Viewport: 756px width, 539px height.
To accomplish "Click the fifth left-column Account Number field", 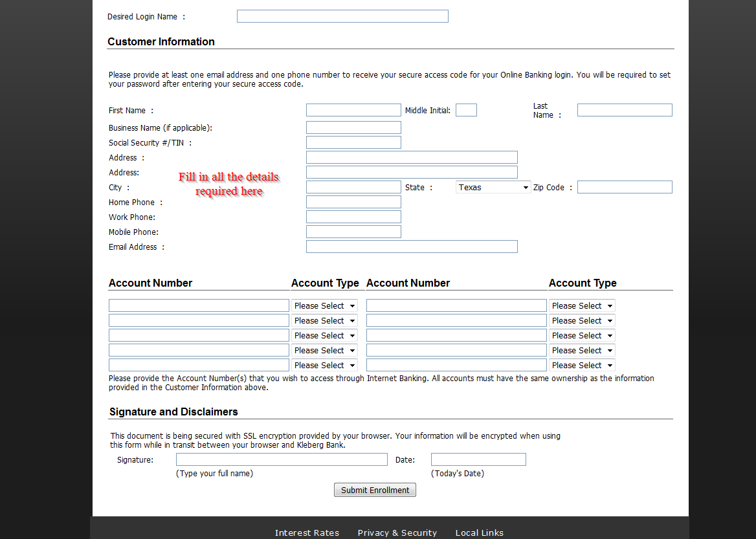I will pyautogui.click(x=199, y=366).
